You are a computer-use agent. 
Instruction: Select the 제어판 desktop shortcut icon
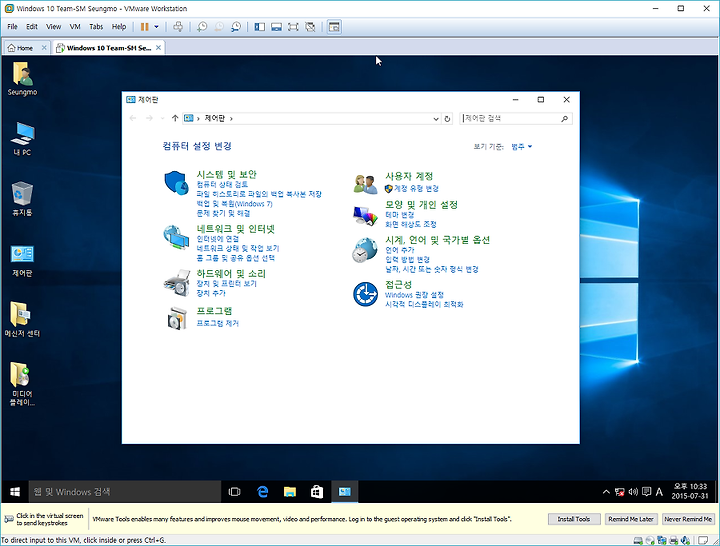[x=22, y=260]
